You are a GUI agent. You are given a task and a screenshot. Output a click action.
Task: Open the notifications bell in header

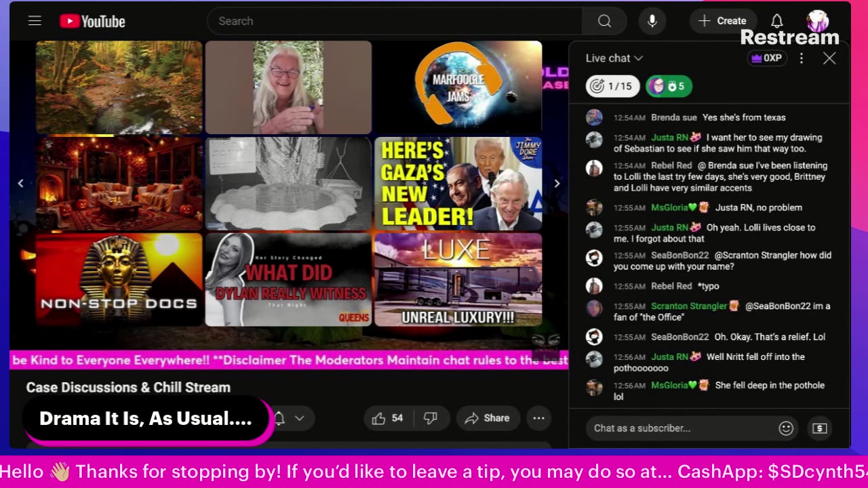tap(777, 21)
